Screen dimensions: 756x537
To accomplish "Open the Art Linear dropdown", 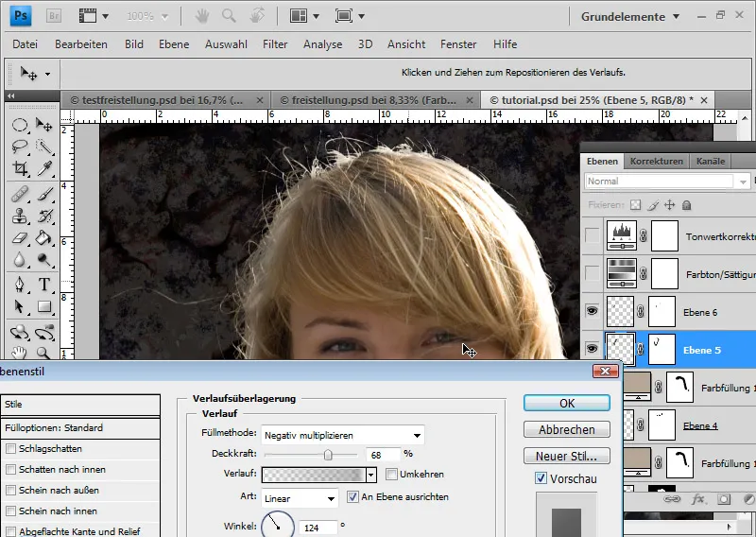I will point(300,498).
